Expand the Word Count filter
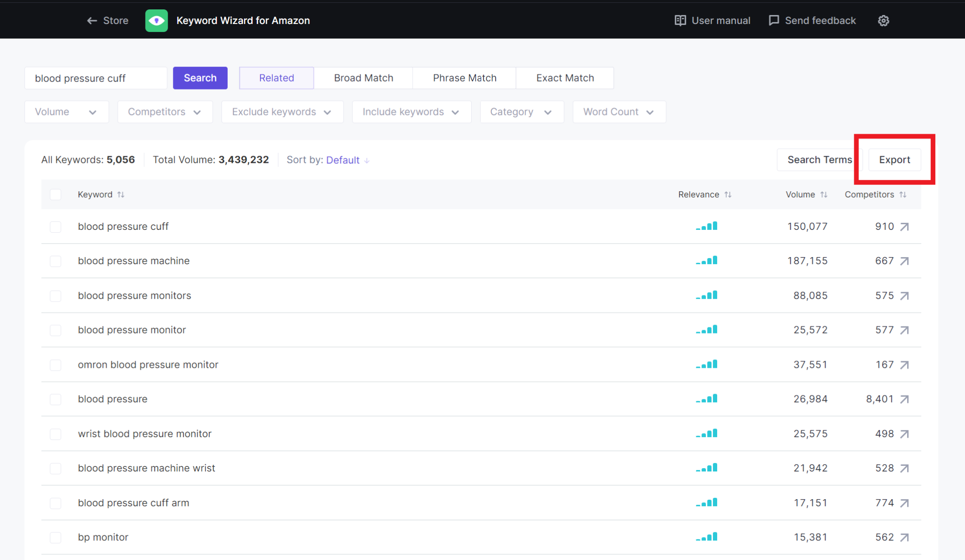 pyautogui.click(x=619, y=112)
